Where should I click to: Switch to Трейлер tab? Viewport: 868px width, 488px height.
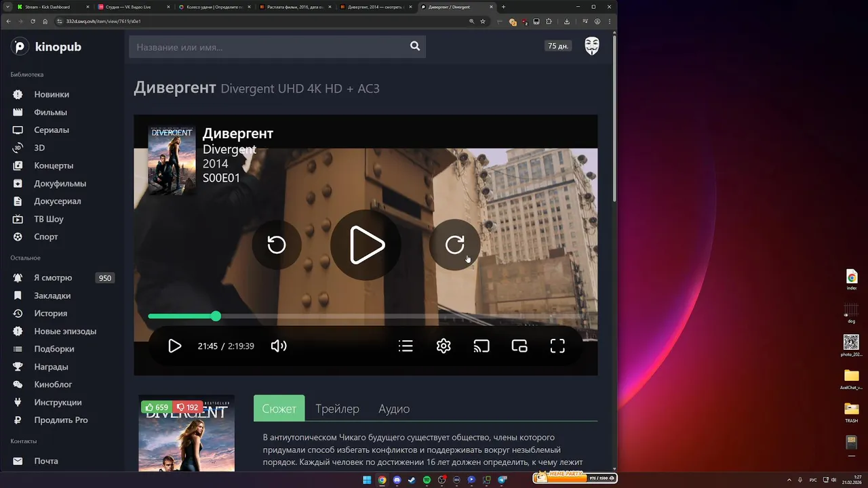tap(337, 409)
